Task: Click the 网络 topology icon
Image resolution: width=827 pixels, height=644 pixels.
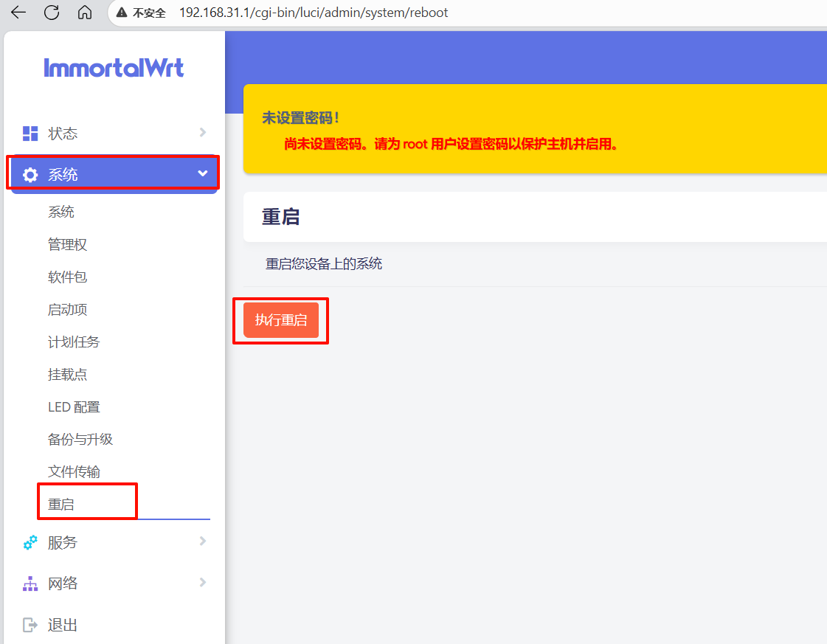Action: (30, 584)
